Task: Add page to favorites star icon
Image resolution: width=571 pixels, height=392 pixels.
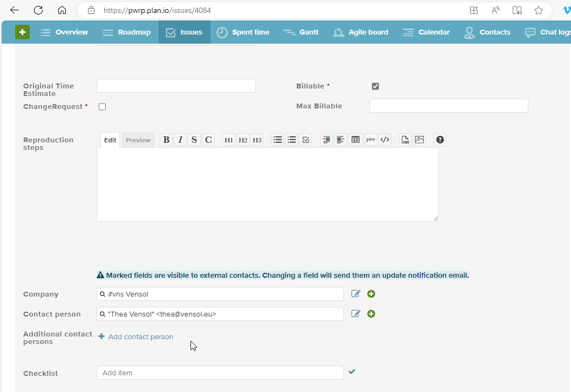Action: point(539,10)
